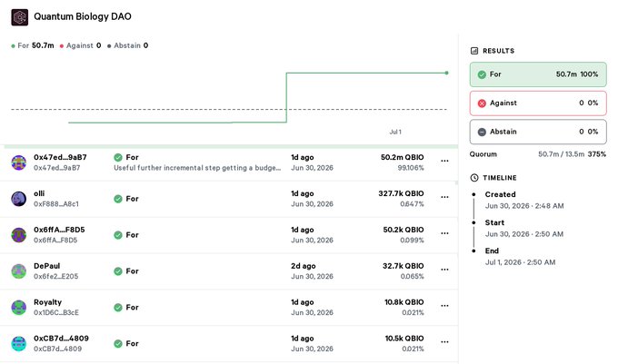618x364 pixels.
Task: Click the 0x47ed...9aB7 voter avatar
Action: pos(18,162)
